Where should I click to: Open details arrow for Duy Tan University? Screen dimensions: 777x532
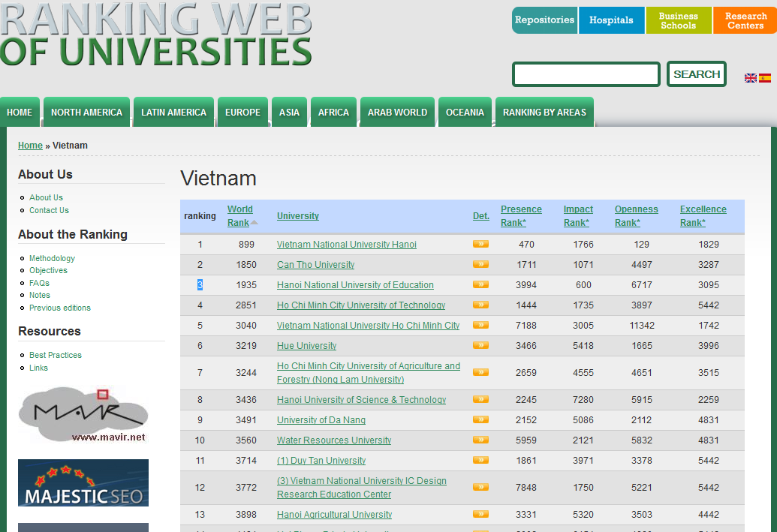[x=480, y=460]
